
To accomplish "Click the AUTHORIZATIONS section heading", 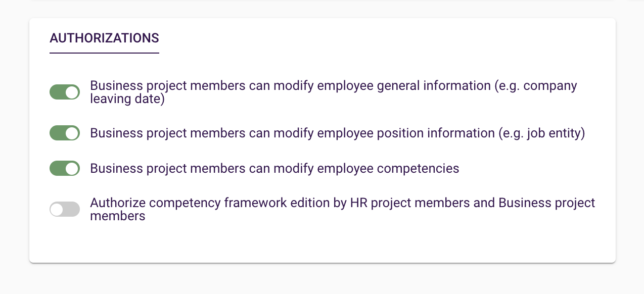I will click(x=104, y=38).
